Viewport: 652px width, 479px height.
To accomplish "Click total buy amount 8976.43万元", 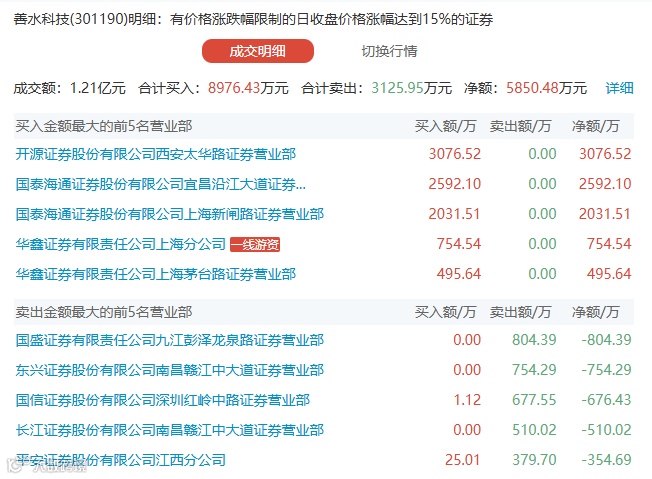I will coord(248,88).
